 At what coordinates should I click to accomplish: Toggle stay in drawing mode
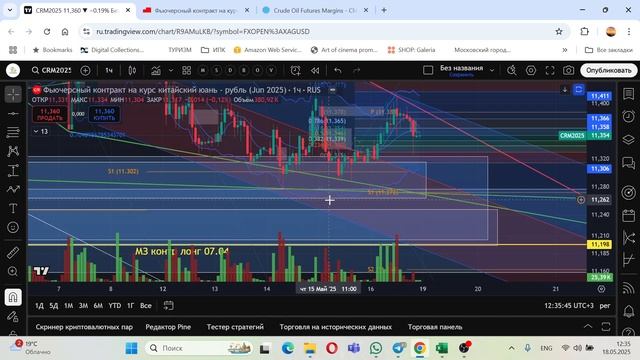click(x=13, y=316)
